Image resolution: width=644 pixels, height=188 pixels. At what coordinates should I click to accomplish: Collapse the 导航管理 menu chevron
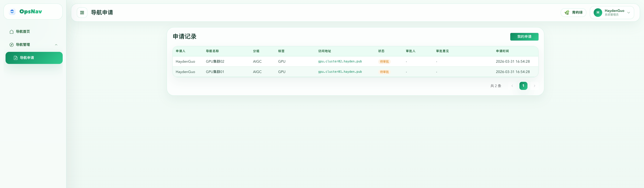(x=56, y=45)
